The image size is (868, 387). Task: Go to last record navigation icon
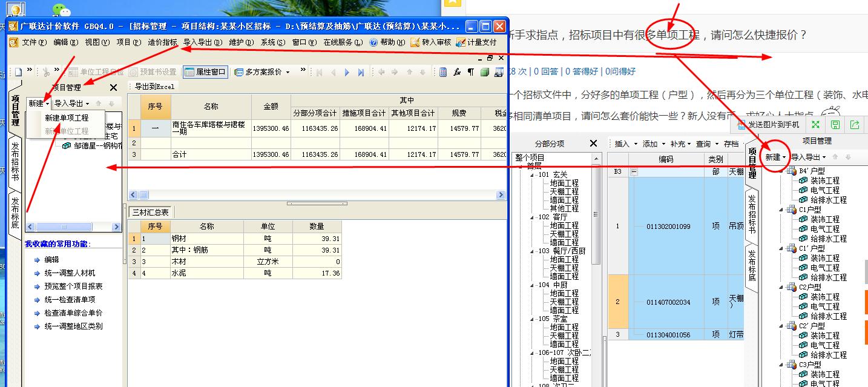pos(361,72)
